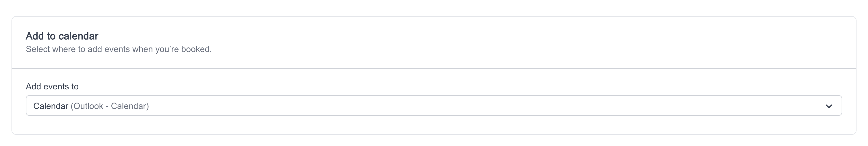Click empty space below the calendar dropdown
The height and width of the screenshot is (146, 868).
click(434, 125)
